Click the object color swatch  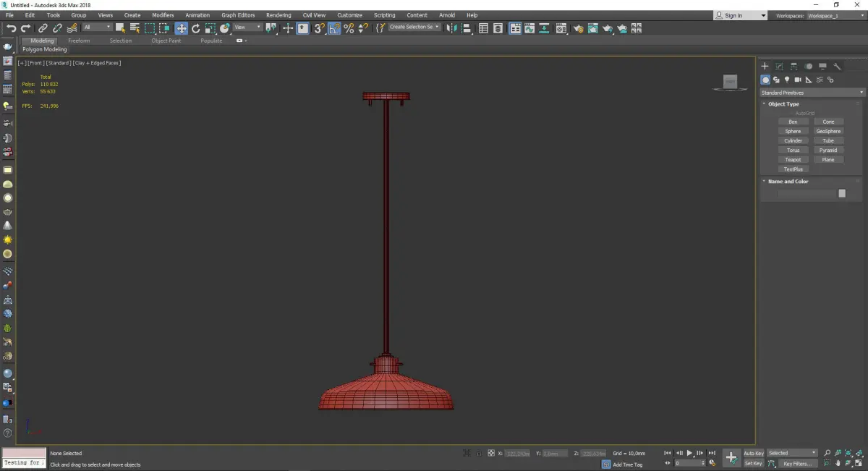(841, 193)
